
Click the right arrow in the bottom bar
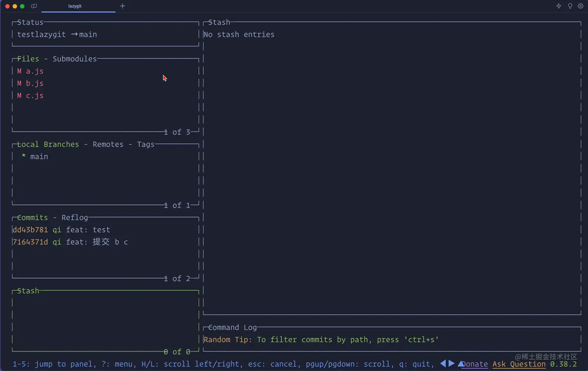[451, 364]
